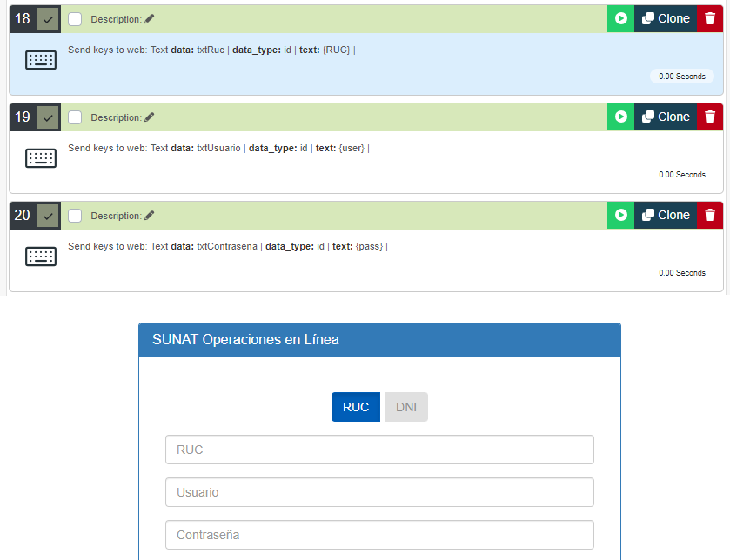
Task: Click keyboard icon of step 19
Action: click(41, 158)
